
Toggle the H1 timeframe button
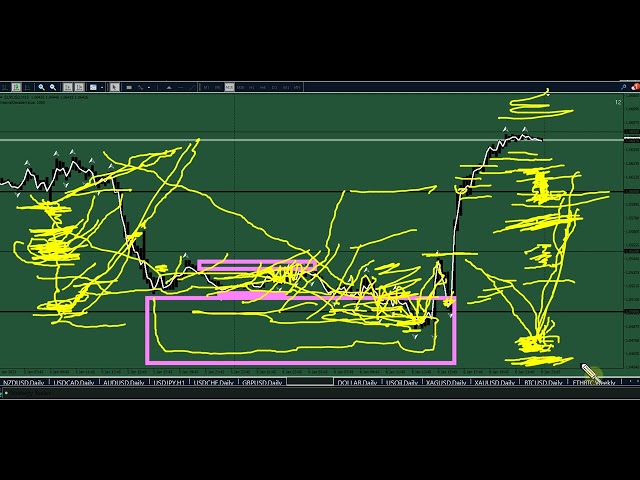click(251, 87)
